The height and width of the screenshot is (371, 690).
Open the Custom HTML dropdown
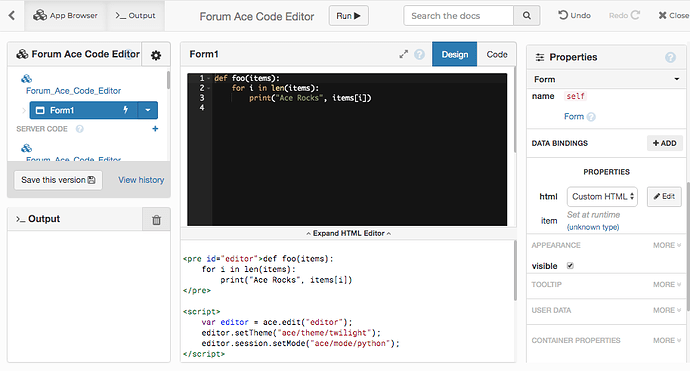tap(602, 197)
